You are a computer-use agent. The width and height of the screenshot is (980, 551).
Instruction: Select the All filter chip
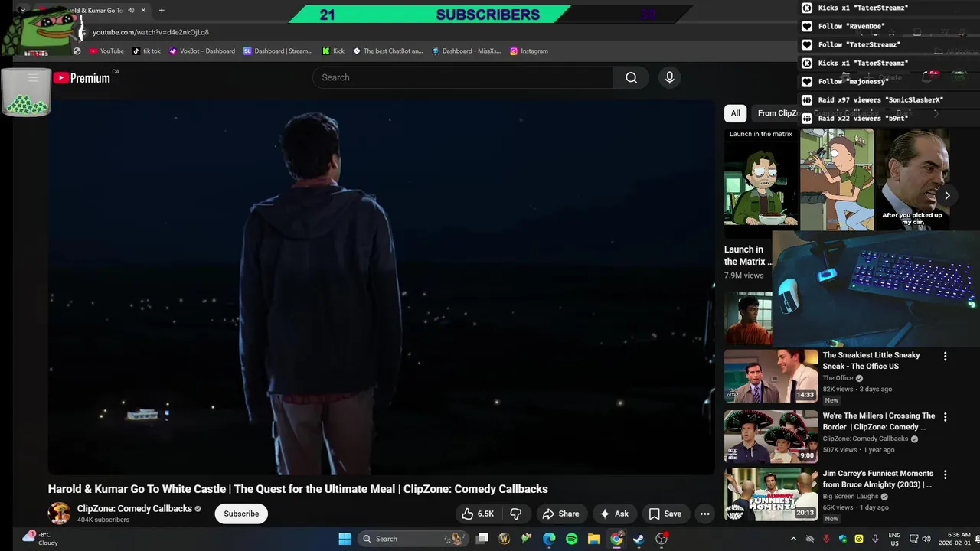point(735,113)
